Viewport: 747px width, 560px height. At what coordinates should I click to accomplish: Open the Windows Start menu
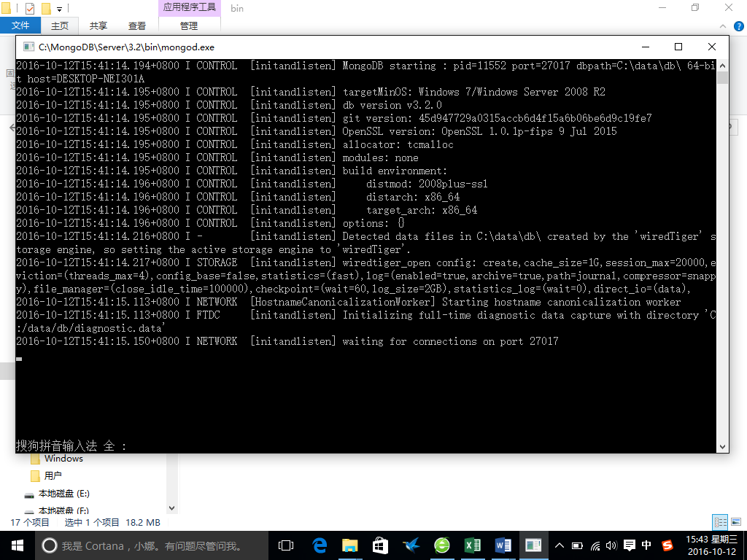coord(18,545)
